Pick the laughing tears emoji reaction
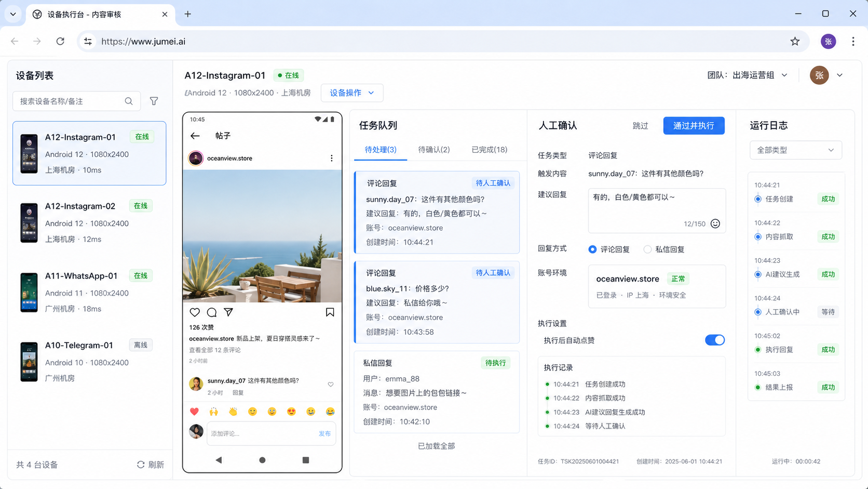Screen dimensions: 868x489 [330, 412]
